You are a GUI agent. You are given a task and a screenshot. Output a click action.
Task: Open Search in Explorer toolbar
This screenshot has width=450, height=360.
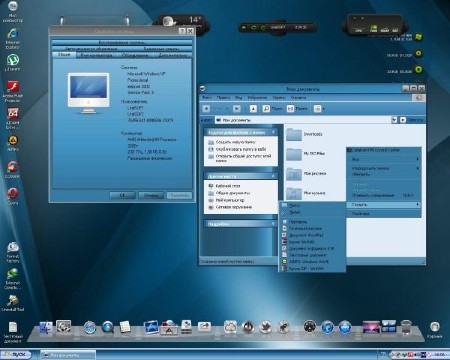click(x=272, y=109)
